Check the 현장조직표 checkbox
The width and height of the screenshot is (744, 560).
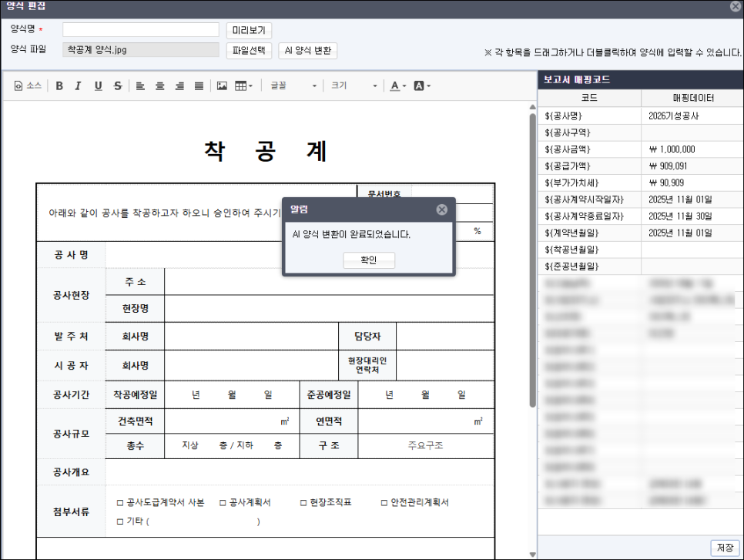[x=303, y=502]
